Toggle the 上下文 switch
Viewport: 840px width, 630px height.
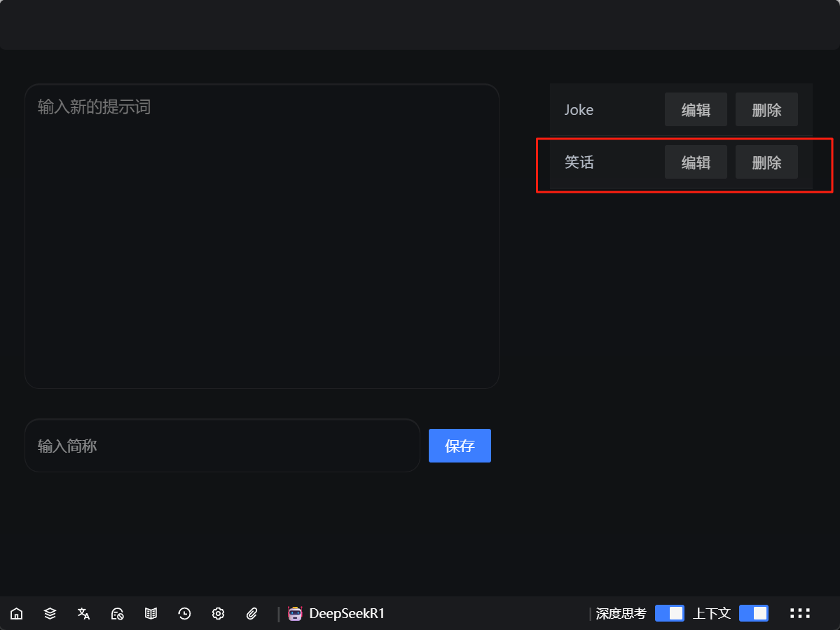point(753,614)
